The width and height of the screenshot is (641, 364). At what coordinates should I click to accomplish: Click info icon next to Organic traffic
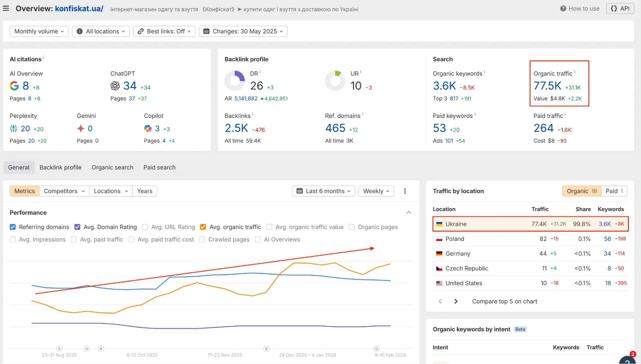pyautogui.click(x=575, y=72)
